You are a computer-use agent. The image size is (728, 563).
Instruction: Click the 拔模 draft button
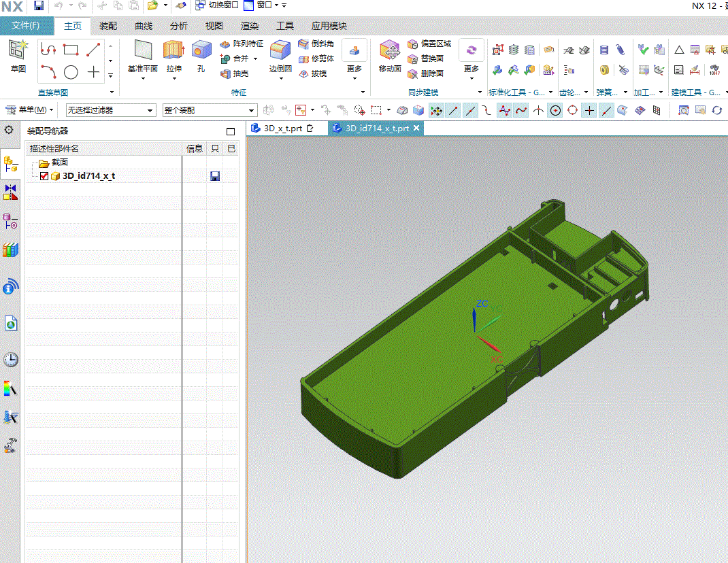(x=312, y=73)
